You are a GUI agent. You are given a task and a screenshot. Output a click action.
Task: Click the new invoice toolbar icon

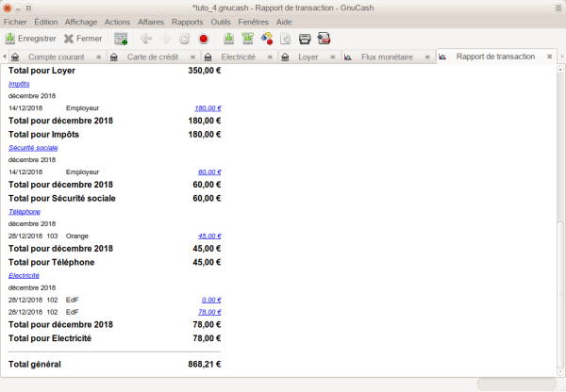pyautogui.click(x=121, y=39)
